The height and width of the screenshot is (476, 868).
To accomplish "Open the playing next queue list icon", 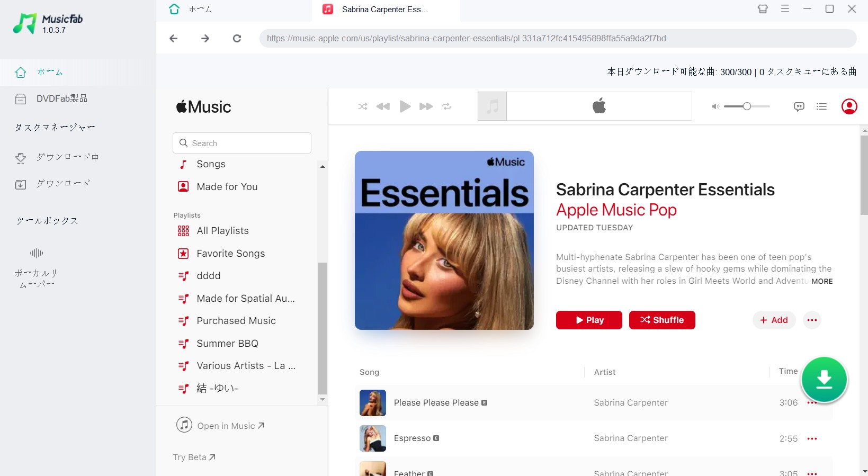I will pyautogui.click(x=821, y=106).
